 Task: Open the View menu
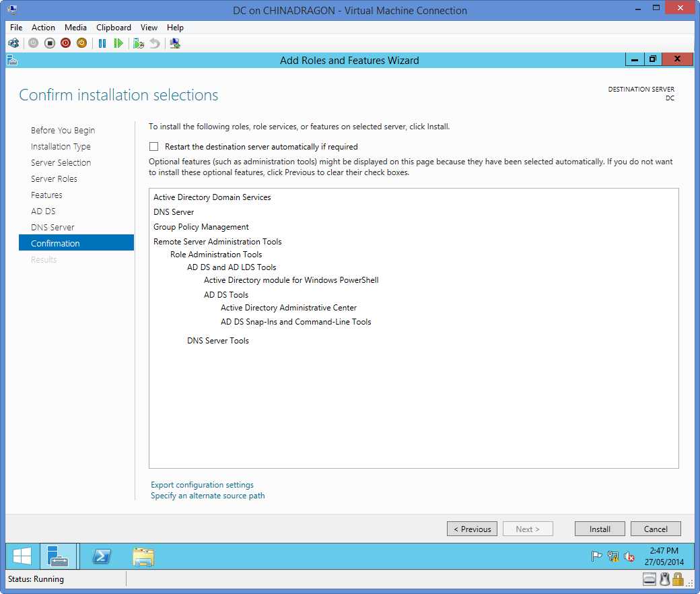pyautogui.click(x=149, y=27)
